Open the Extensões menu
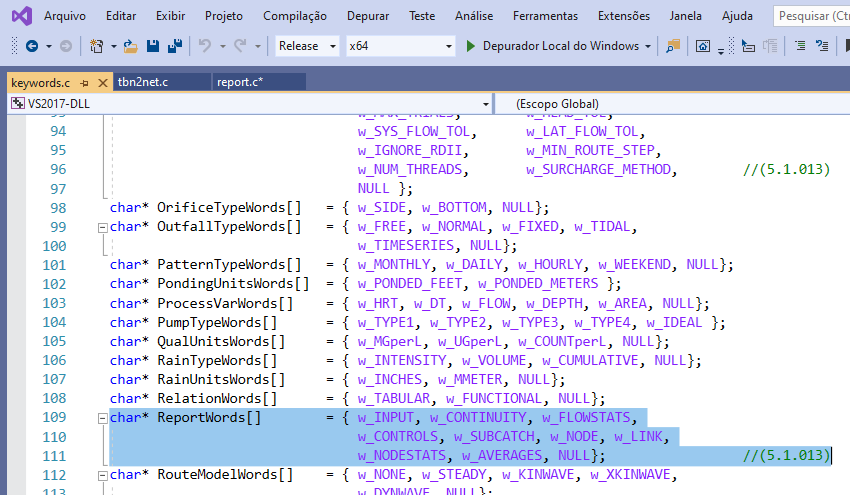This screenshot has height=495, width=850. click(624, 16)
